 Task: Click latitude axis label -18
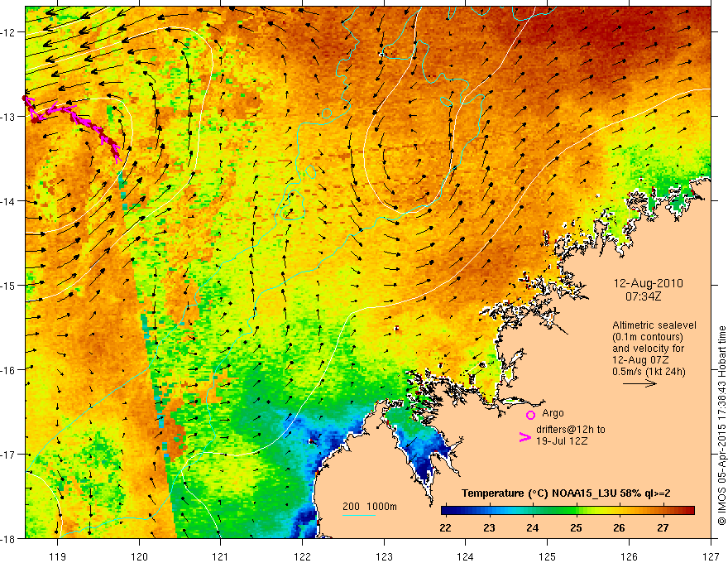(9, 538)
